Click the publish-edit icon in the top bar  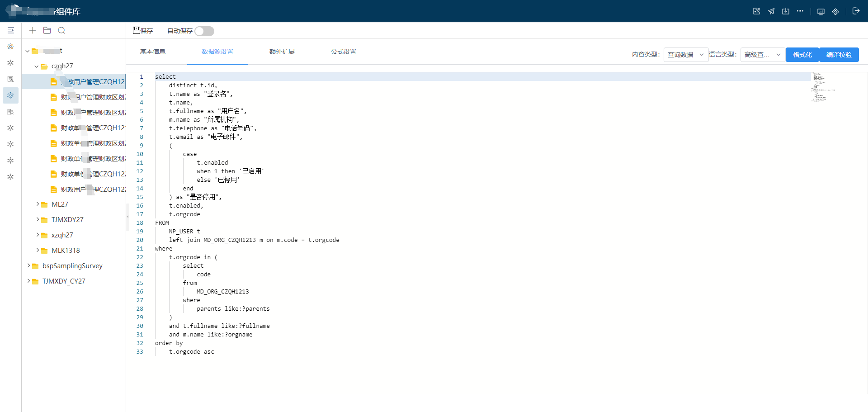tap(756, 11)
